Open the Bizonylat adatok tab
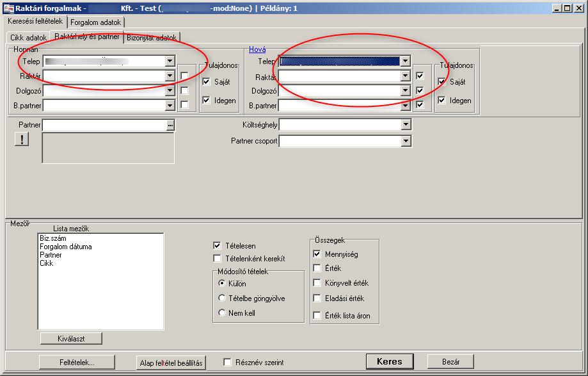The height and width of the screenshot is (376, 588). (152, 38)
